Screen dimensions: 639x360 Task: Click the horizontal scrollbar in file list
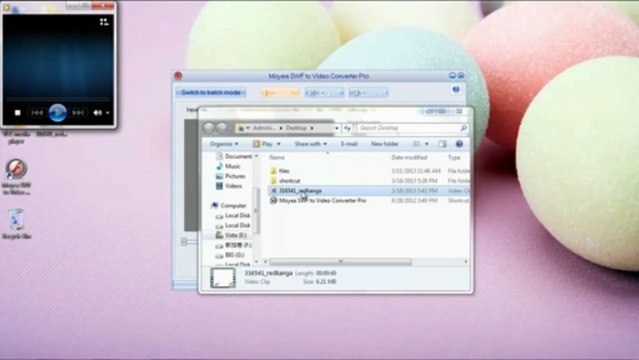click(x=340, y=261)
